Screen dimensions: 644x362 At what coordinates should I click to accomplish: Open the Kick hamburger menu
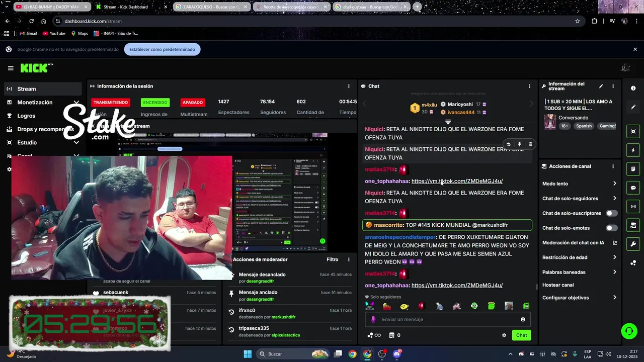tap(11, 68)
